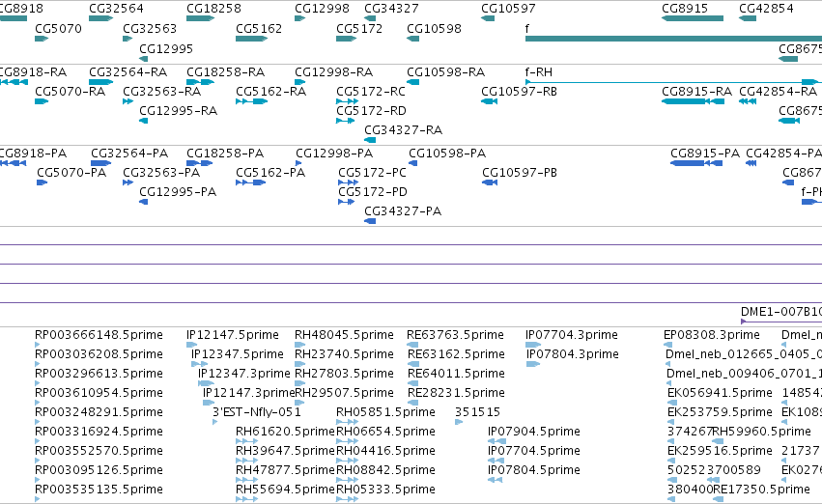Click the CG5172-PC protein label
Image resolution: width=822 pixels, height=504 pixels.
coord(372,173)
